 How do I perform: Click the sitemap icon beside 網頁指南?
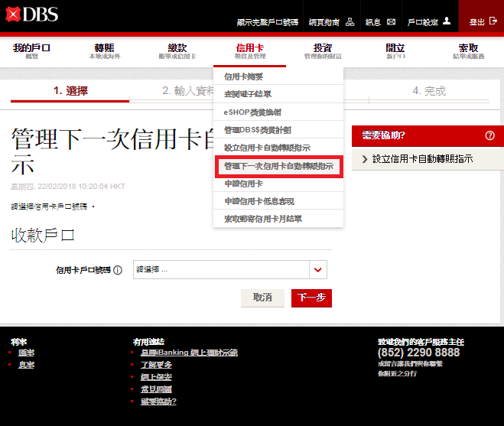pyautogui.click(x=350, y=23)
